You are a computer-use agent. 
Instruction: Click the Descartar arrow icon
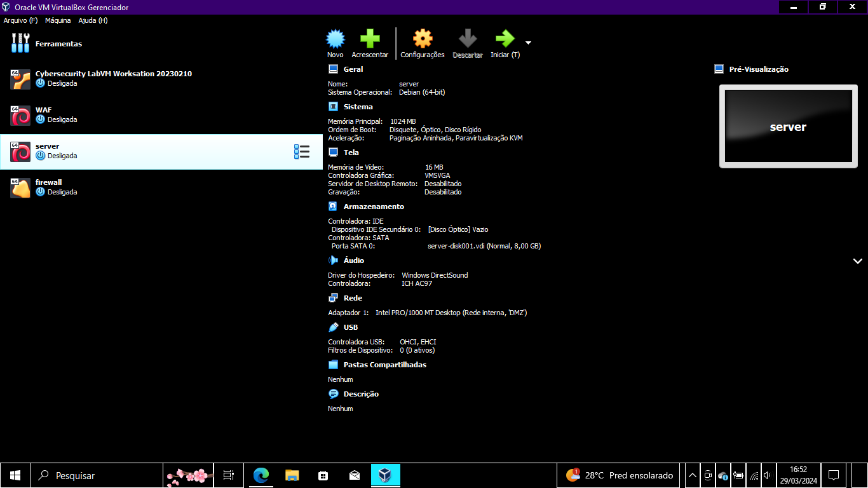[x=468, y=39]
